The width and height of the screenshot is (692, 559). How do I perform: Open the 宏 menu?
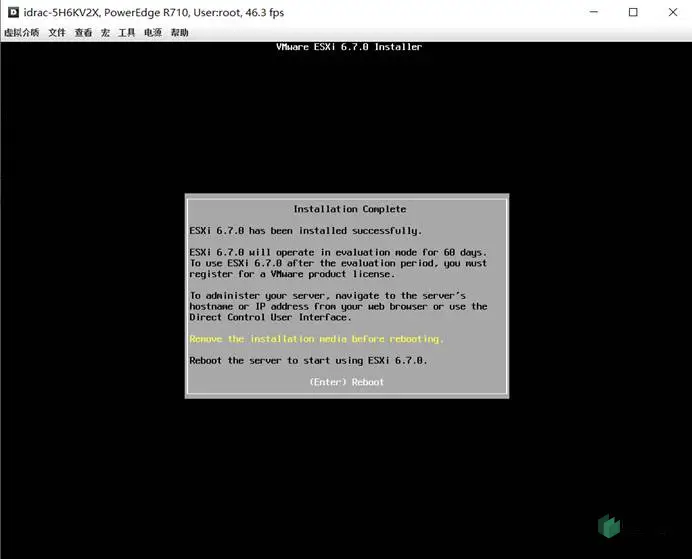pos(105,33)
